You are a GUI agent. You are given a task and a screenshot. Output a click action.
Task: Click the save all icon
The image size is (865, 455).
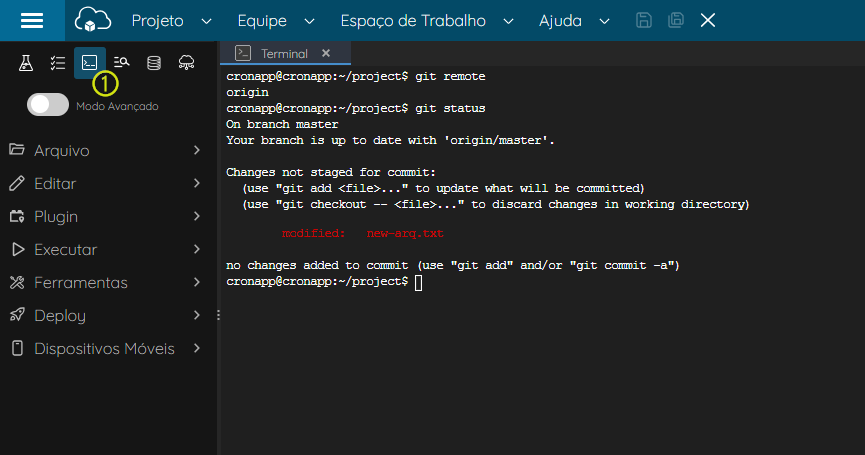coord(676,20)
